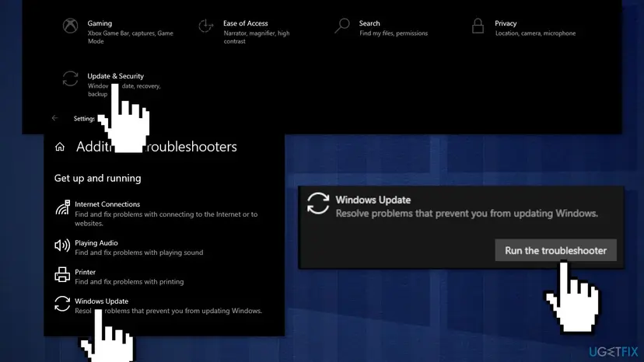Click the Privacy padlock icon
The height and width of the screenshot is (362, 644).
478,26
